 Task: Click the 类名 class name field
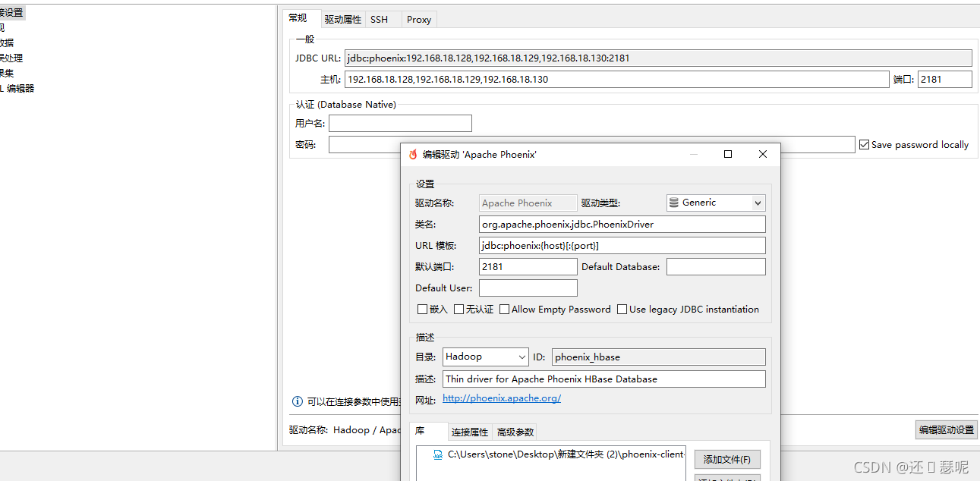click(x=622, y=224)
